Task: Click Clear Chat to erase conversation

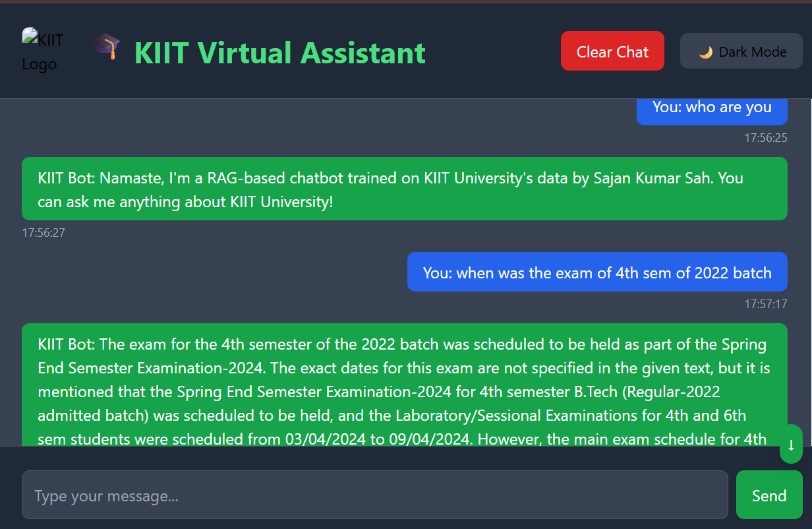Action: (612, 51)
